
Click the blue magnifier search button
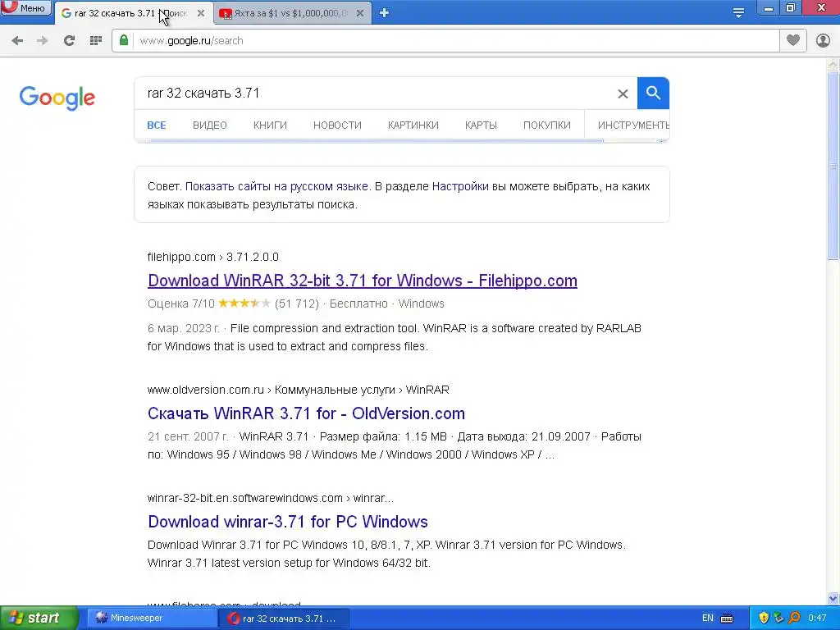click(653, 94)
